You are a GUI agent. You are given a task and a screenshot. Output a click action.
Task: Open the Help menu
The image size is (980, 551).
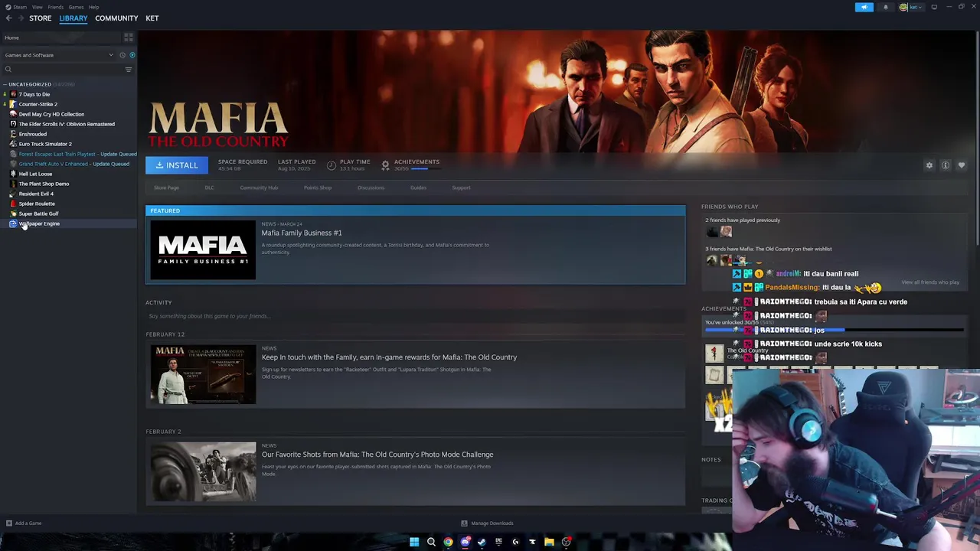coord(93,7)
